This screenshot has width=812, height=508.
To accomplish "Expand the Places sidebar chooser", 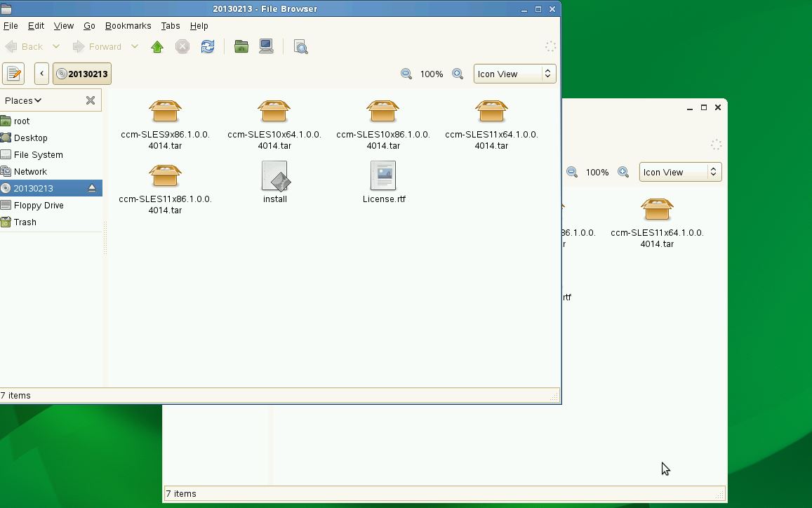I will click(23, 100).
